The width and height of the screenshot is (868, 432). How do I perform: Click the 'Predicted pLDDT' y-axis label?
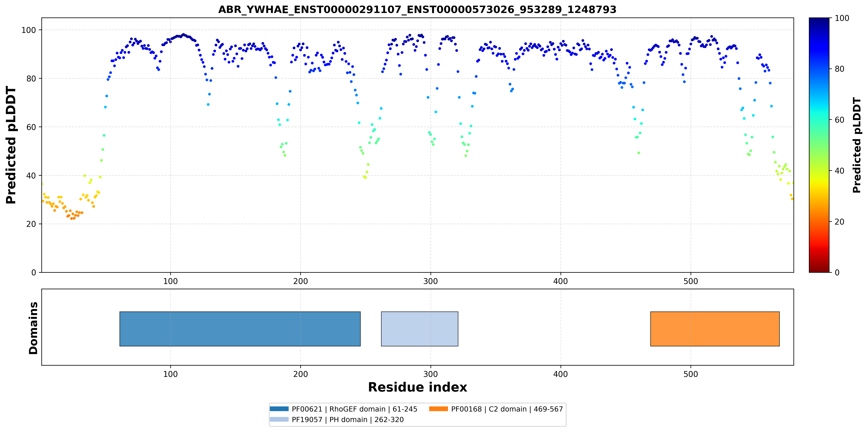[x=11, y=145]
